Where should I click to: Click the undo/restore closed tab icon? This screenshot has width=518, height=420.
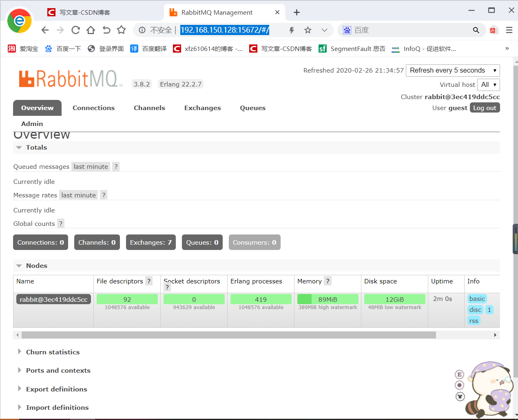click(106, 30)
